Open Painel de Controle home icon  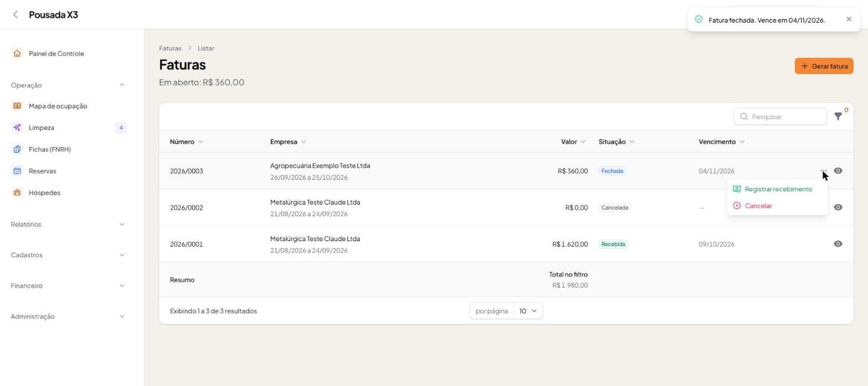(x=17, y=54)
